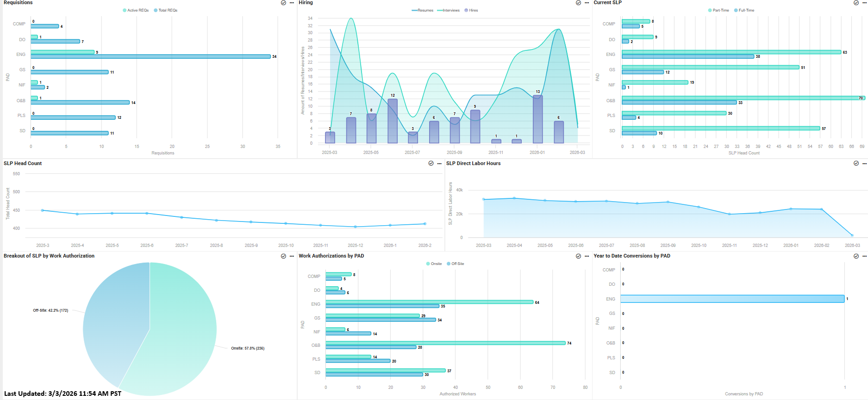Click the check-circle icon on Hiring panel
868x400 pixels.
pyautogui.click(x=578, y=3)
